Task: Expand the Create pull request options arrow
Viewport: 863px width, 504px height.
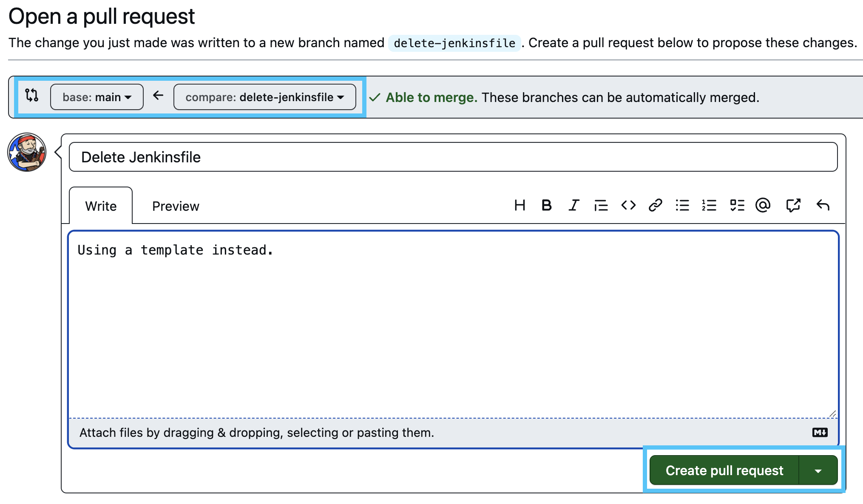Action: pyautogui.click(x=818, y=470)
